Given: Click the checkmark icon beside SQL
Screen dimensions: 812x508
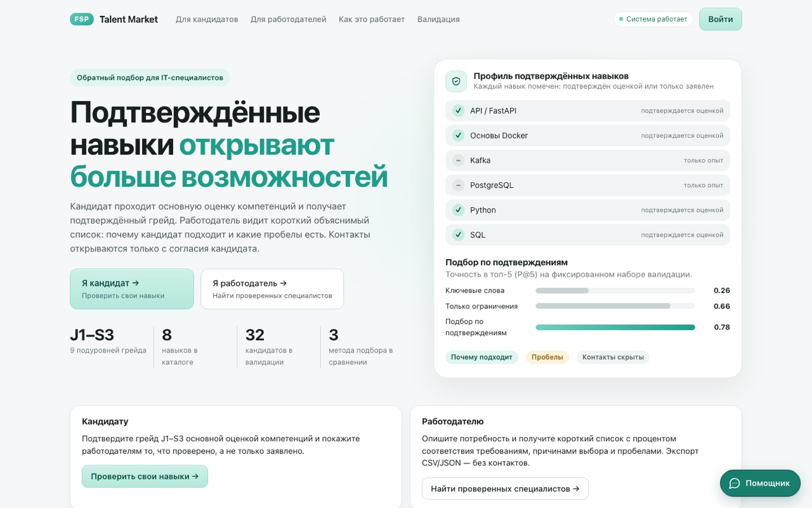Looking at the screenshot, I should tap(458, 235).
